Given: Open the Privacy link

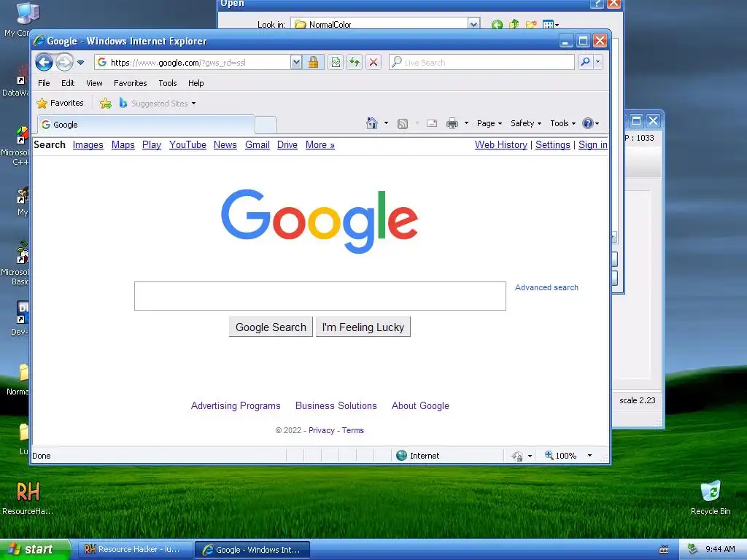Looking at the screenshot, I should (x=322, y=430).
